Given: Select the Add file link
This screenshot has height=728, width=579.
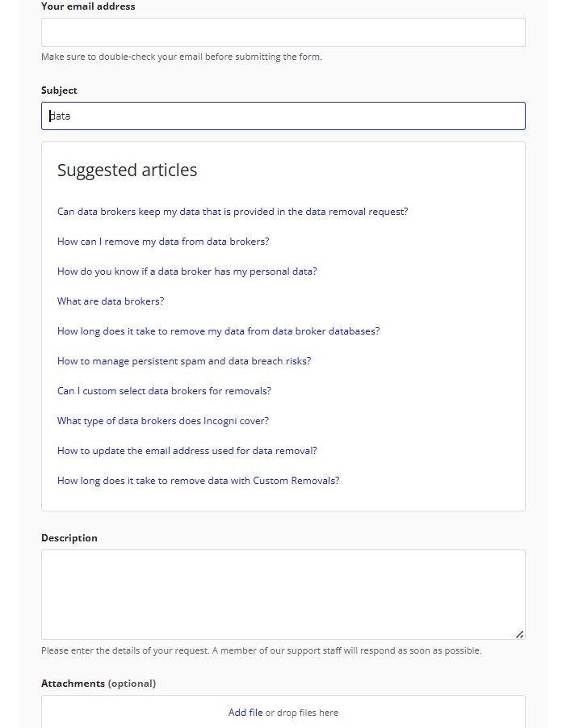Looking at the screenshot, I should coord(245,713).
